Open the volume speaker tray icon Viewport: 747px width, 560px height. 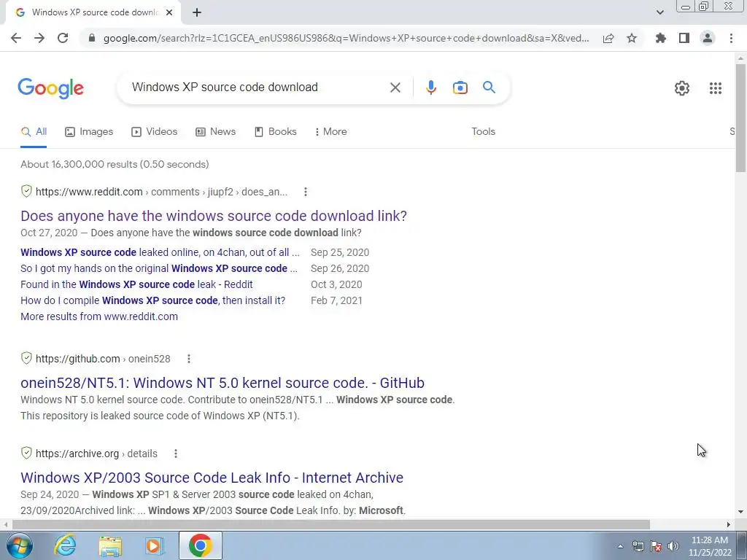click(673, 546)
